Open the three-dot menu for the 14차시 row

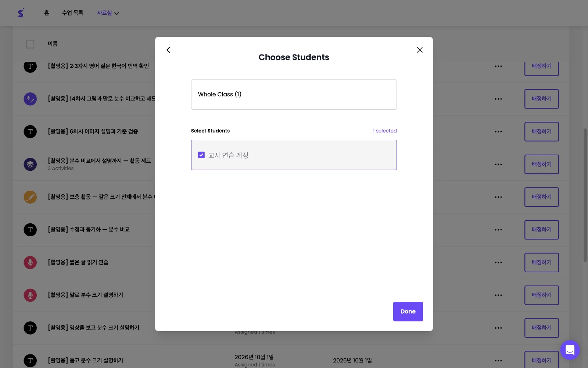[498, 99]
